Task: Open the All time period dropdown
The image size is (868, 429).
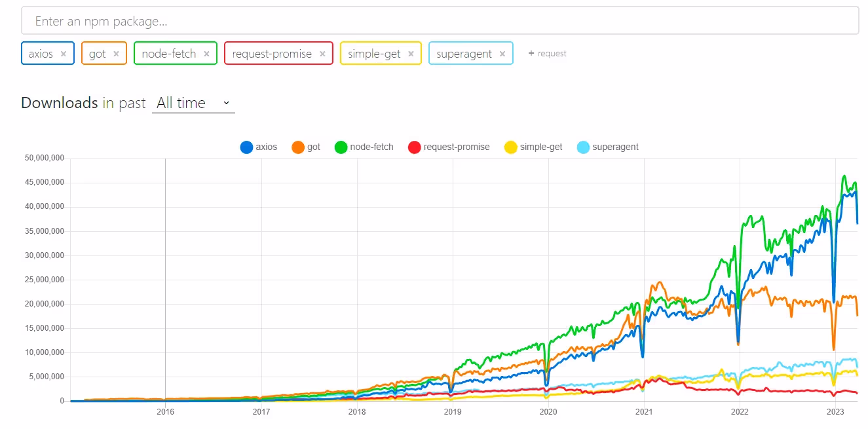Action: pos(193,103)
